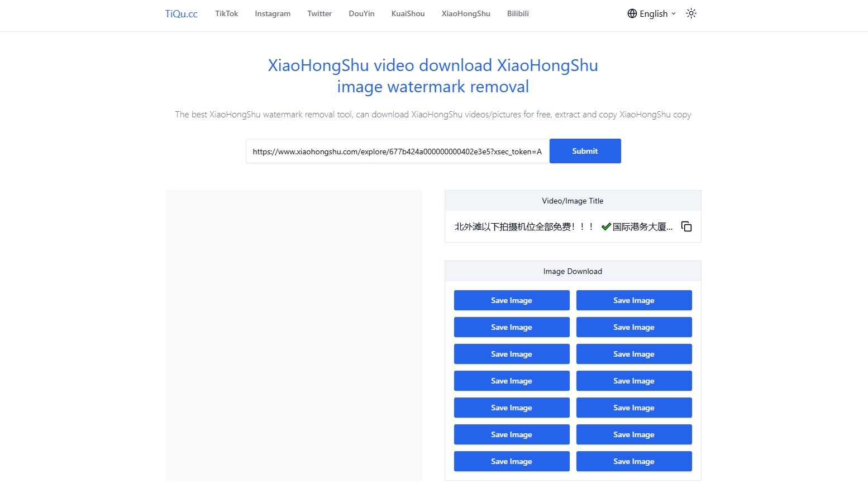Save Image in first row, right column
This screenshot has width=868, height=492.
pyautogui.click(x=634, y=300)
